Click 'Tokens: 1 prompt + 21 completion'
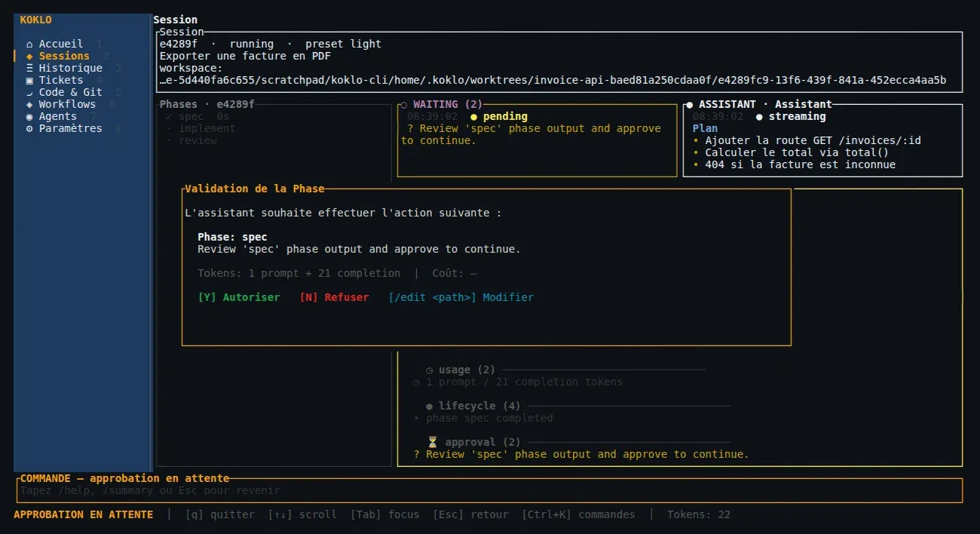The image size is (980, 534). pyautogui.click(x=299, y=273)
